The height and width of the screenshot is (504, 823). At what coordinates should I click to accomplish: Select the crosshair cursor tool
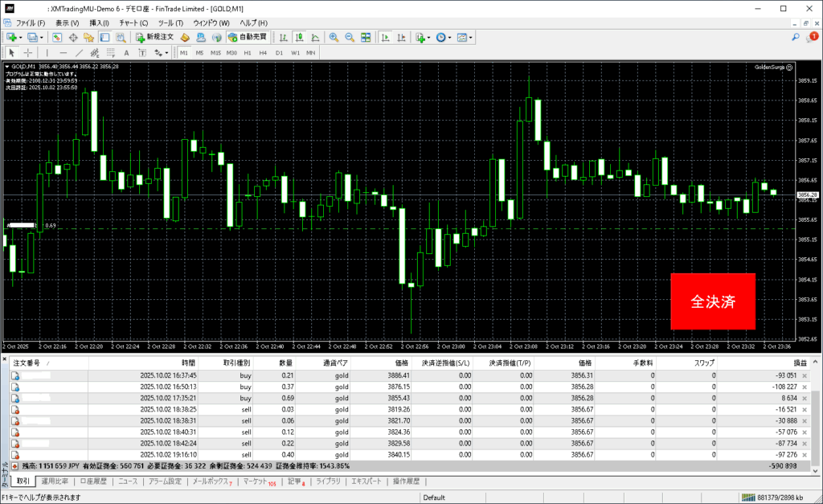pyautogui.click(x=28, y=53)
